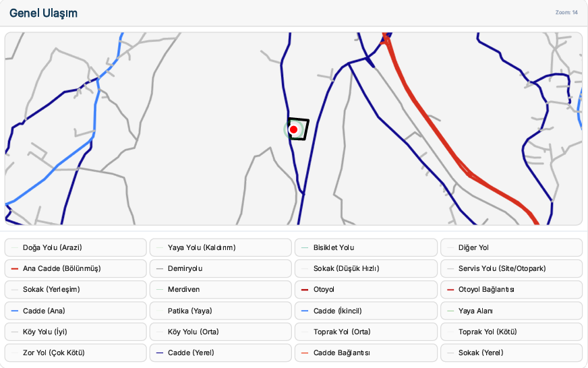Viewport: 588px width, 368px height.
Task: Toggle the Otoyol legend item
Action: coord(366,290)
